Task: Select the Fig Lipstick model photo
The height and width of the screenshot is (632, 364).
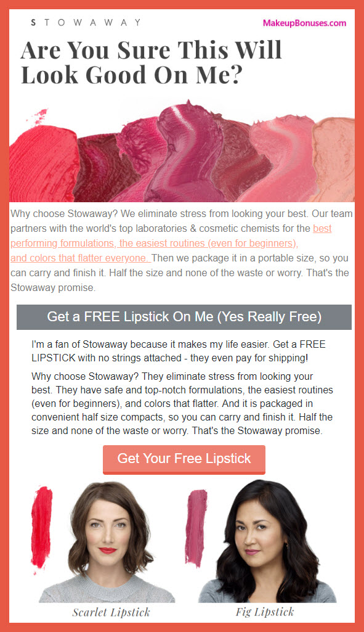Action: (267, 541)
